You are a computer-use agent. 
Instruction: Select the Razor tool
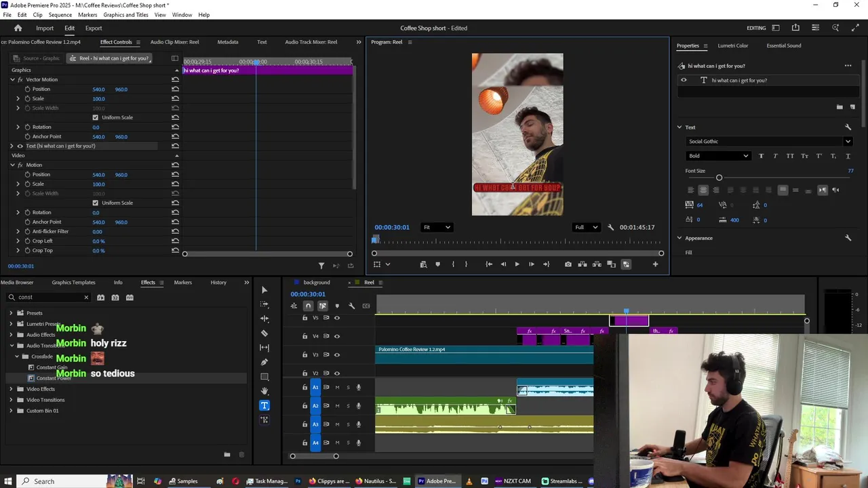tap(264, 333)
